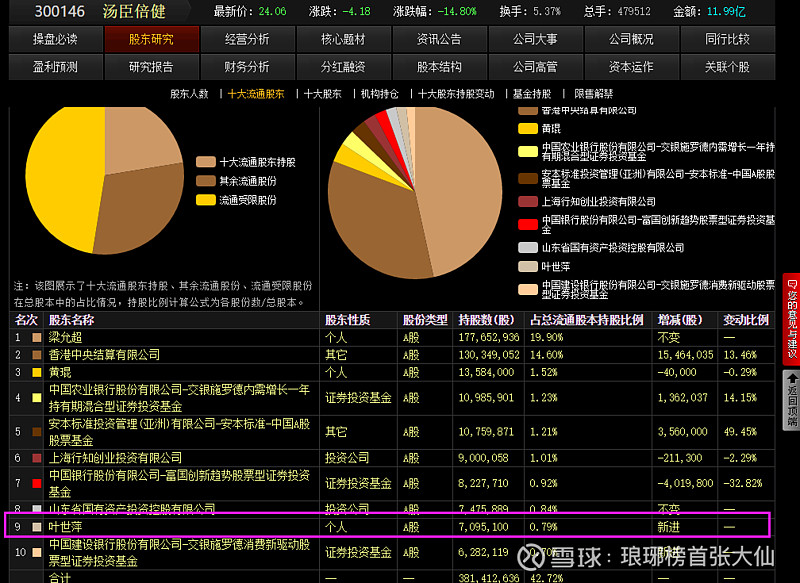Switch to the 资本运作 tab
The height and width of the screenshot is (583, 800).
point(631,67)
